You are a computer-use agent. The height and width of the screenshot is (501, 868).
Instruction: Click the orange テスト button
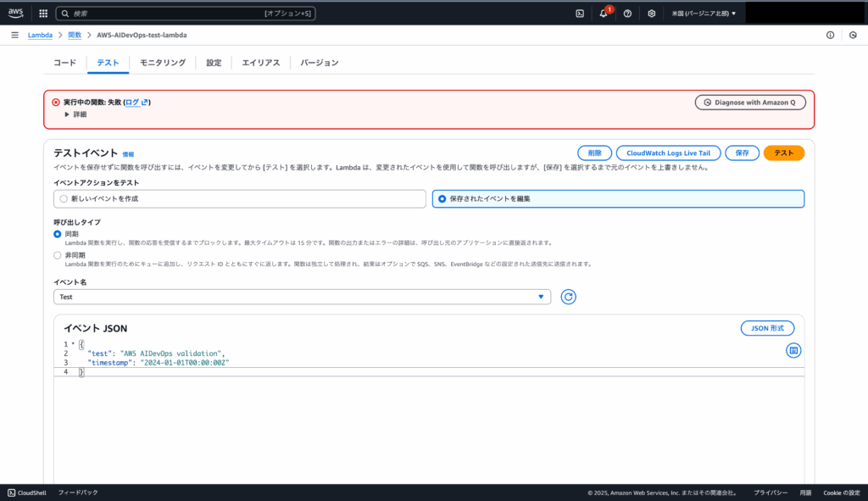click(x=783, y=153)
